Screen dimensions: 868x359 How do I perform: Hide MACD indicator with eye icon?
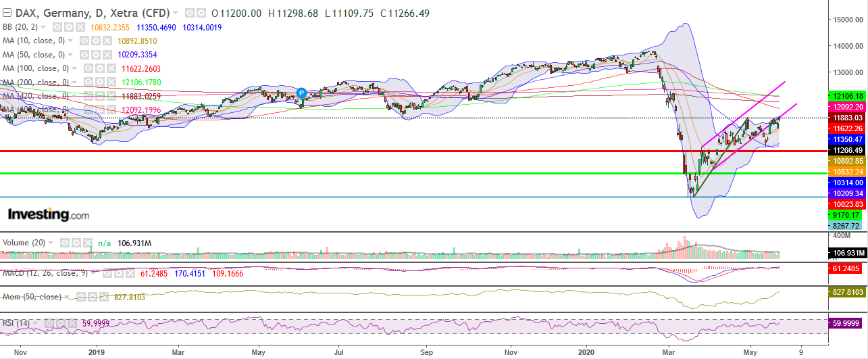tap(107, 273)
